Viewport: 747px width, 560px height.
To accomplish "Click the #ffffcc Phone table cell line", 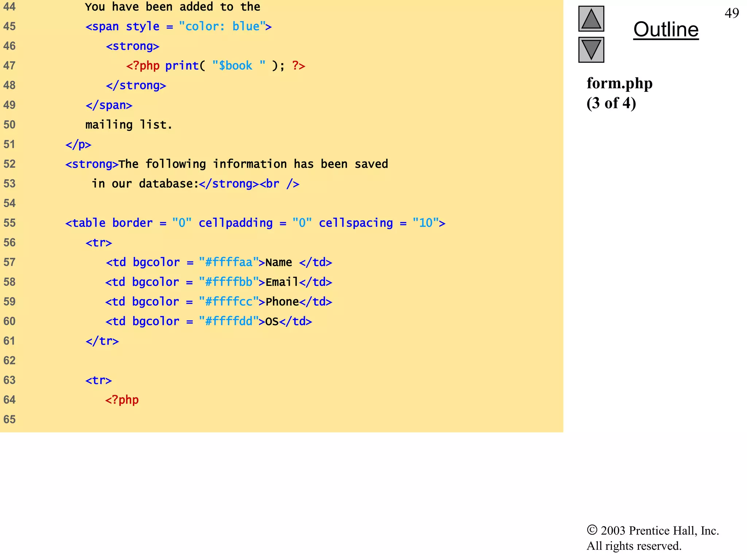I will (218, 302).
